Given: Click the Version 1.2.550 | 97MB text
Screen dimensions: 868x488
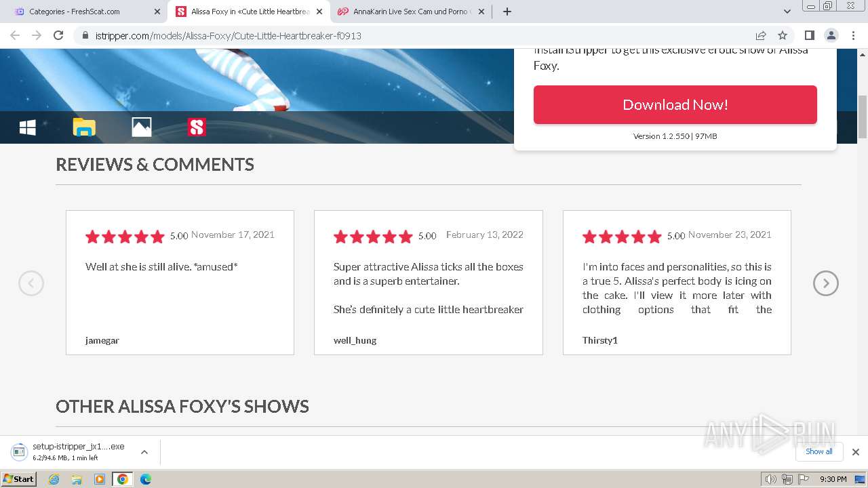Looking at the screenshot, I should [675, 136].
